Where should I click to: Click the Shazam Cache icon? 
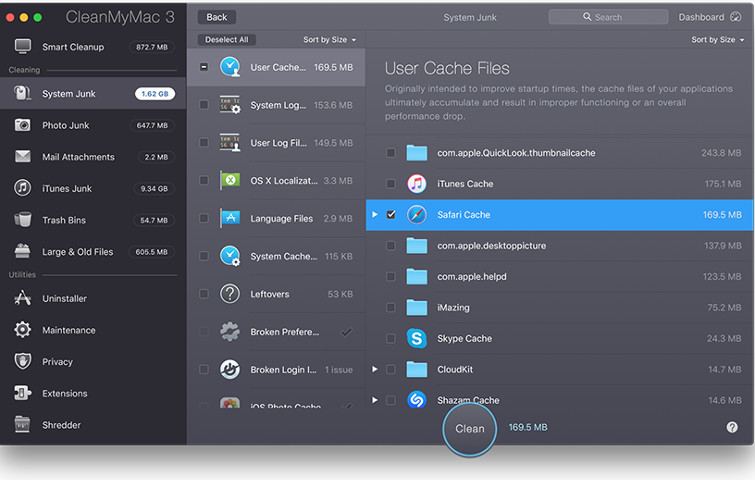[417, 400]
